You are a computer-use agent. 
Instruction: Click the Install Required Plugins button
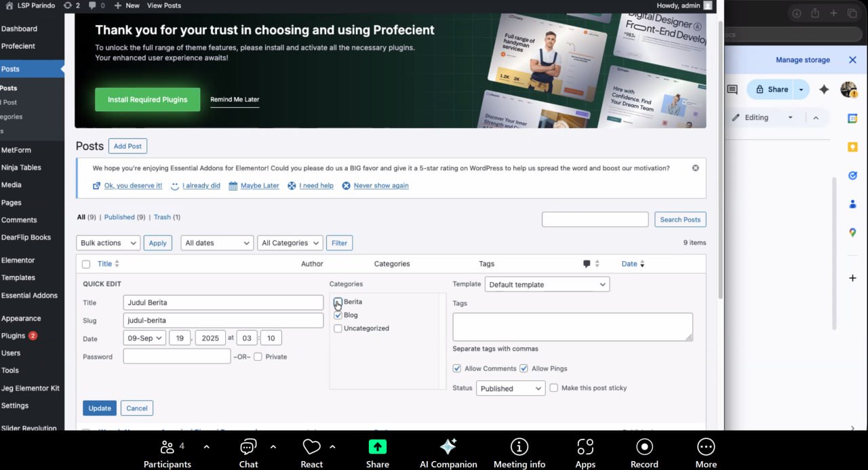tap(147, 100)
